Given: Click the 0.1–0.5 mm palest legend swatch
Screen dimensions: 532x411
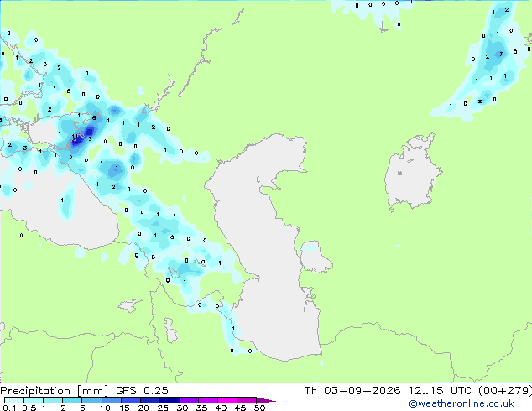Looking at the screenshot, I should tap(14, 400).
